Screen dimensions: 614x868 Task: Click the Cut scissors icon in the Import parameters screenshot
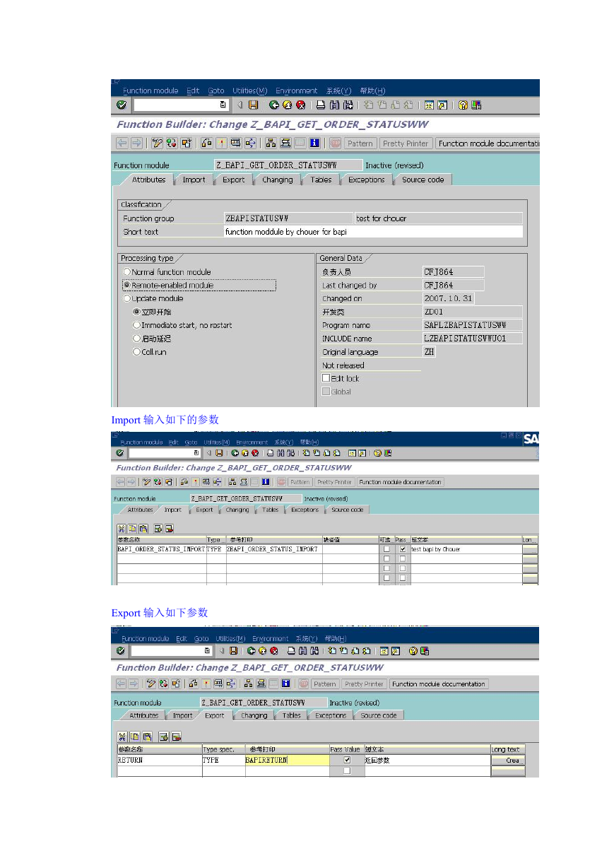(122, 528)
